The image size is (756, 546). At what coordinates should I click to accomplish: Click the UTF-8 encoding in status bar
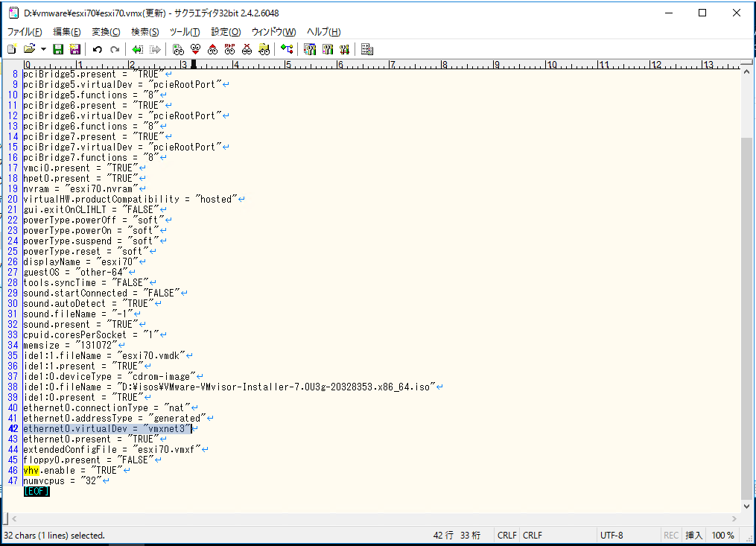pyautogui.click(x=612, y=536)
